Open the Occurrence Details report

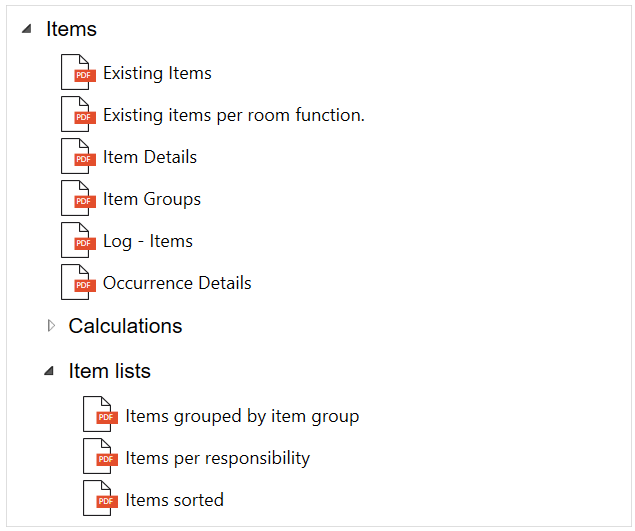(x=177, y=283)
